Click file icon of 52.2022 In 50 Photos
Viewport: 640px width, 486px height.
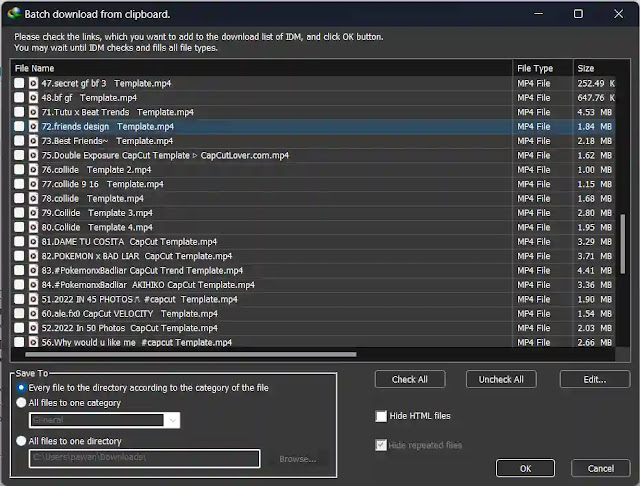click(33, 328)
